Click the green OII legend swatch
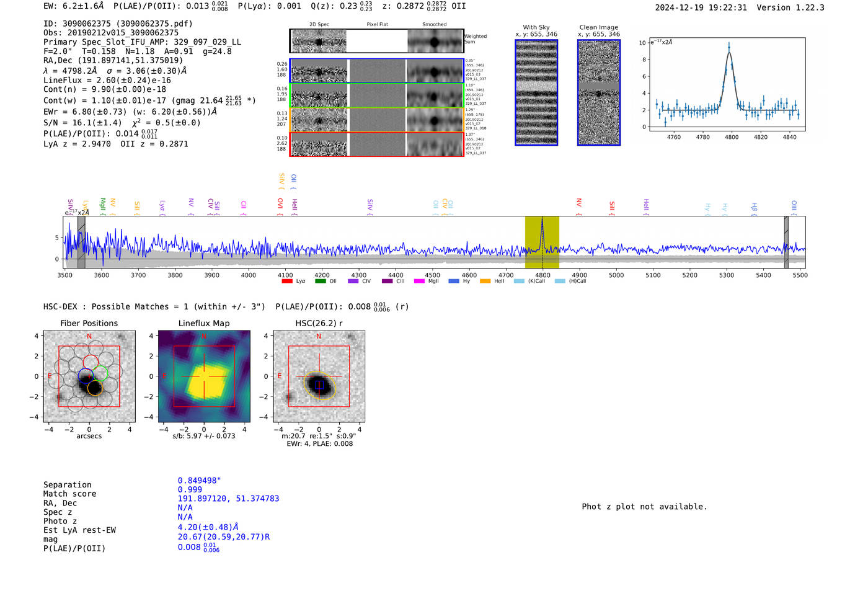 click(320, 282)
